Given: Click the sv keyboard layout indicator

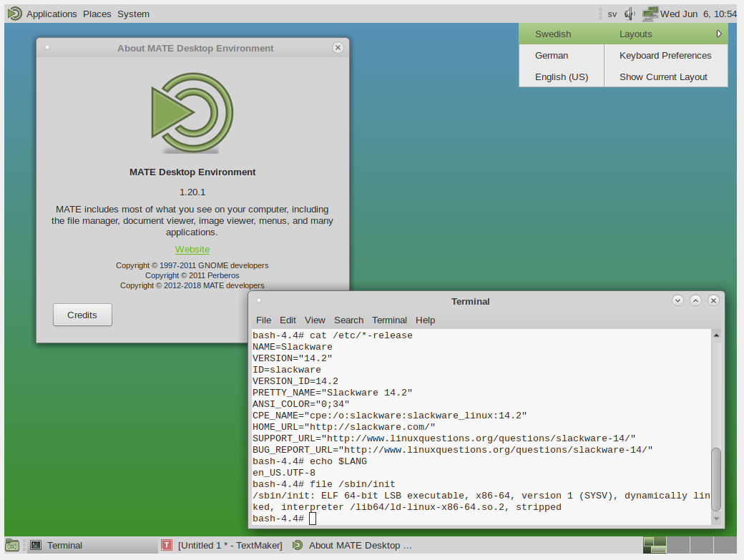Looking at the screenshot, I should pyautogui.click(x=612, y=14).
